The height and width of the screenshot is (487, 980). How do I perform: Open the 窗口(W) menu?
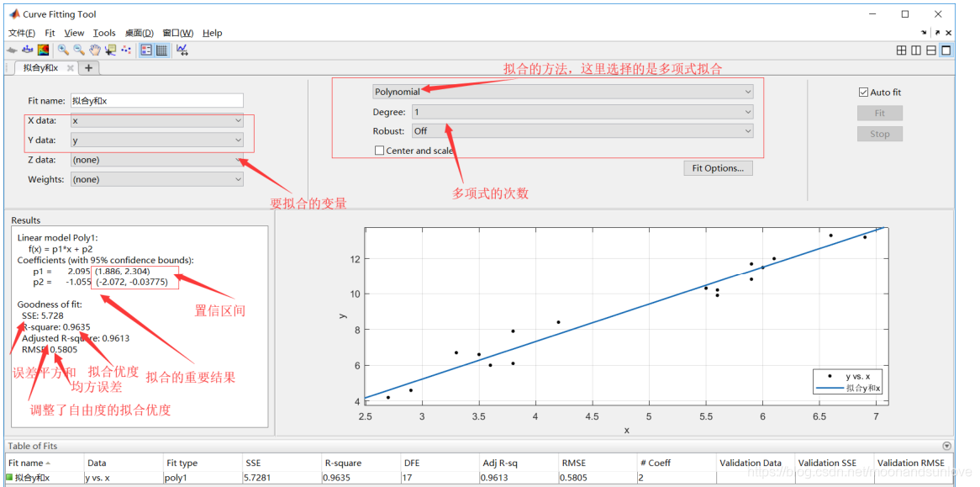pos(178,33)
